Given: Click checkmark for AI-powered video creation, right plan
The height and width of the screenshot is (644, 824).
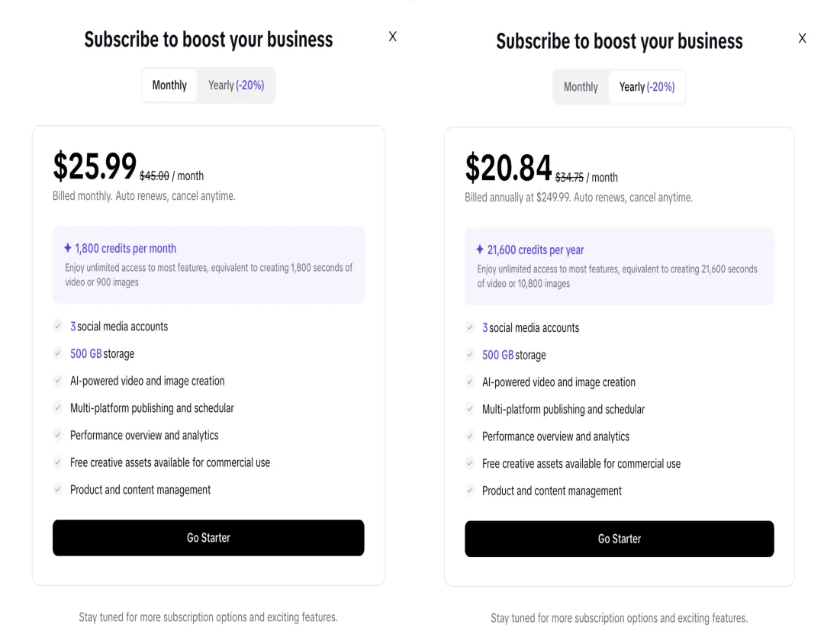Looking at the screenshot, I should click(x=470, y=382).
